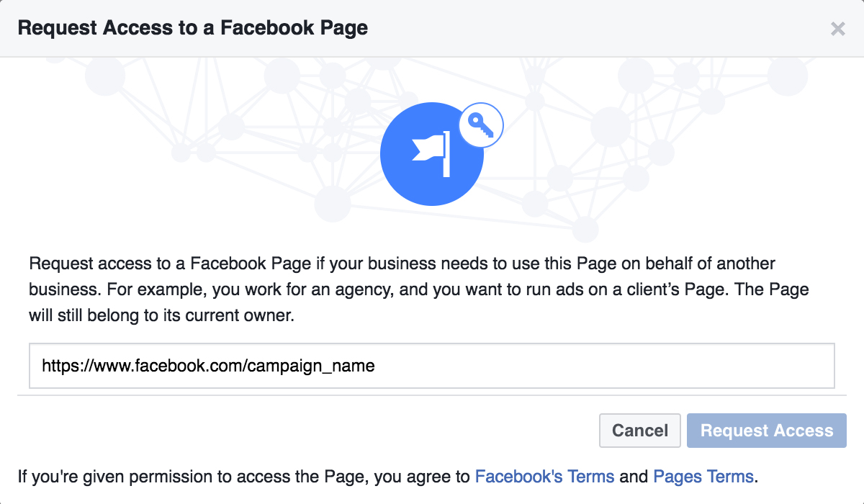Click the word and between the two terms links

[x=634, y=476]
